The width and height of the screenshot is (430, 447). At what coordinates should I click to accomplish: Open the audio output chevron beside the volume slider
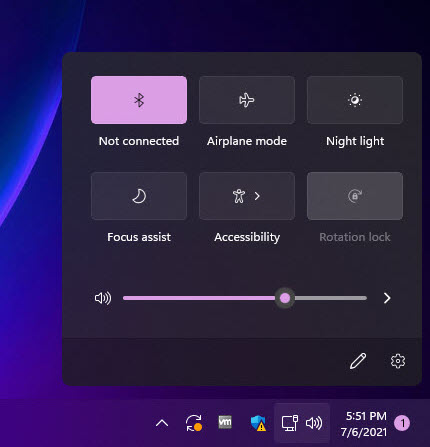[387, 298]
